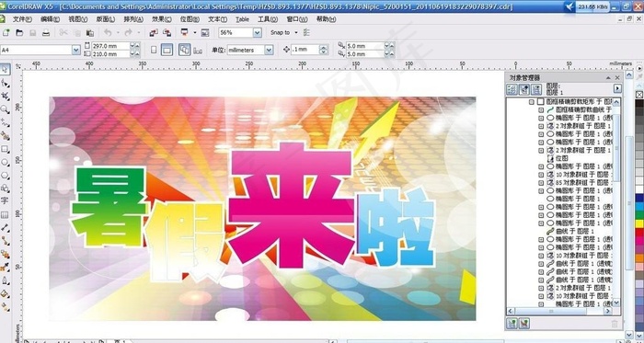Click the New document icon
Viewport: 644px width, 343px height.
6,32
